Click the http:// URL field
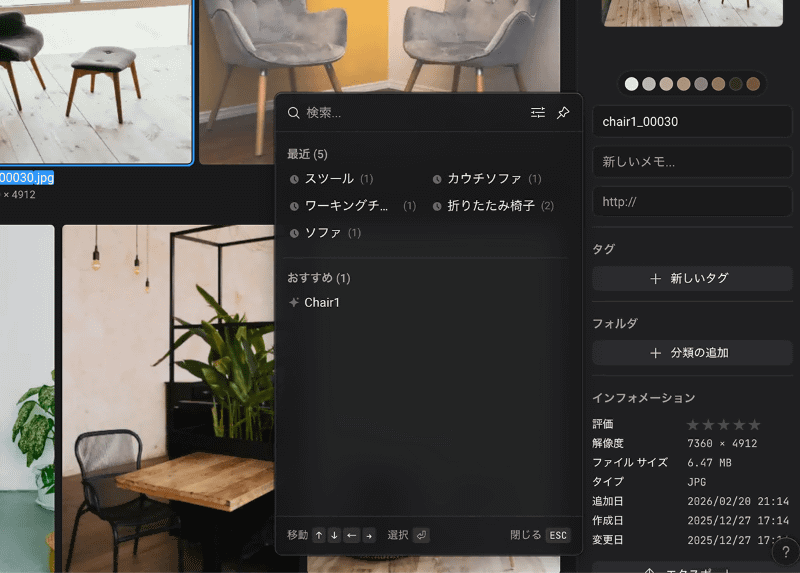Image resolution: width=800 pixels, height=573 pixels. 692,202
